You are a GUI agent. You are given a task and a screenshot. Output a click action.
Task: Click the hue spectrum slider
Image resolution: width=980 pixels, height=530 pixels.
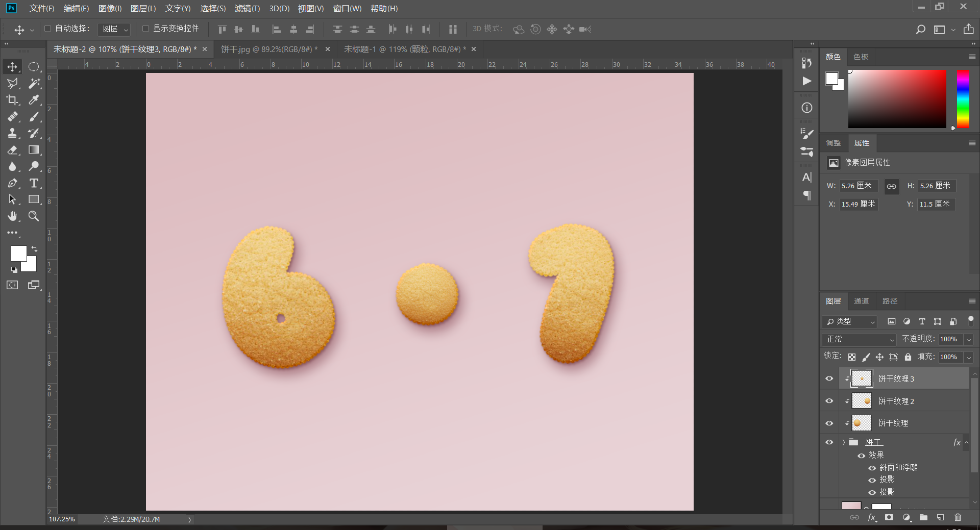[x=963, y=99]
